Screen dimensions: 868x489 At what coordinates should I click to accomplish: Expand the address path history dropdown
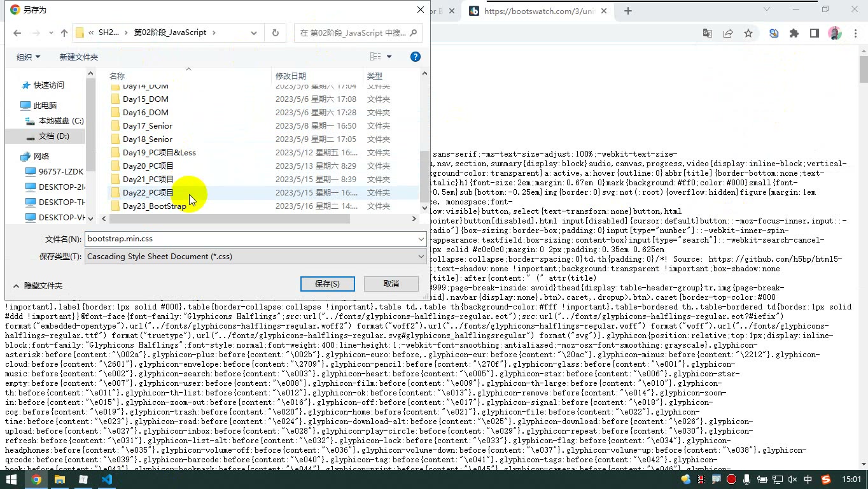(x=254, y=33)
